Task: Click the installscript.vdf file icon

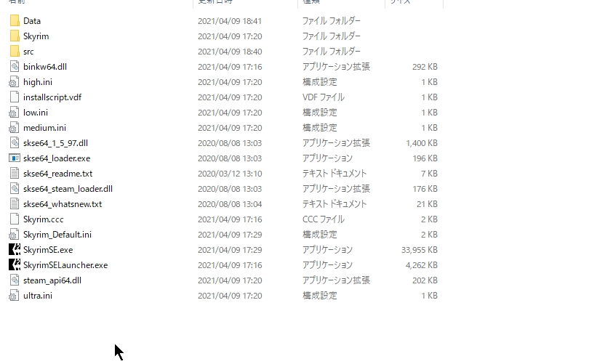Action: click(15, 97)
